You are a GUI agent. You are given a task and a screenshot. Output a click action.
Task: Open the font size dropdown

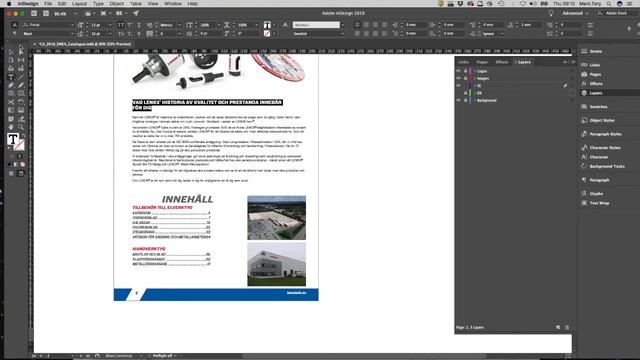[x=110, y=25]
